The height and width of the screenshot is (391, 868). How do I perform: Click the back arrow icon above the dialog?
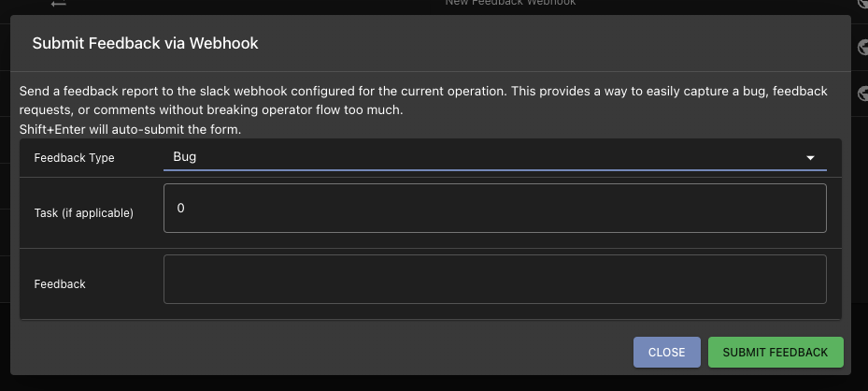click(58, 4)
